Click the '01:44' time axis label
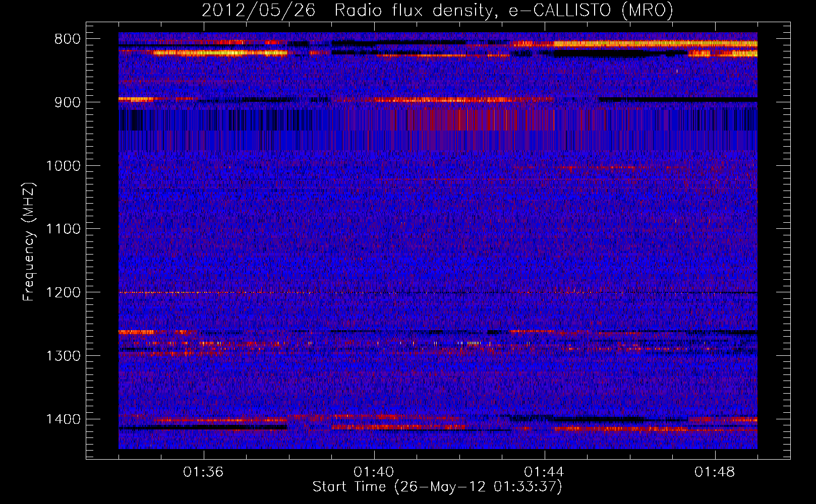816x504 pixels. point(544,472)
